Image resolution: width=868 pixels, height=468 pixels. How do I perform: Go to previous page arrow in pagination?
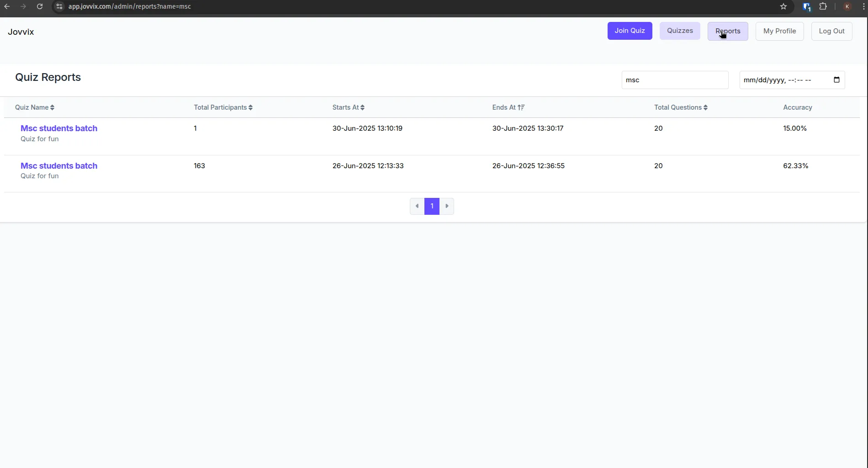(417, 206)
